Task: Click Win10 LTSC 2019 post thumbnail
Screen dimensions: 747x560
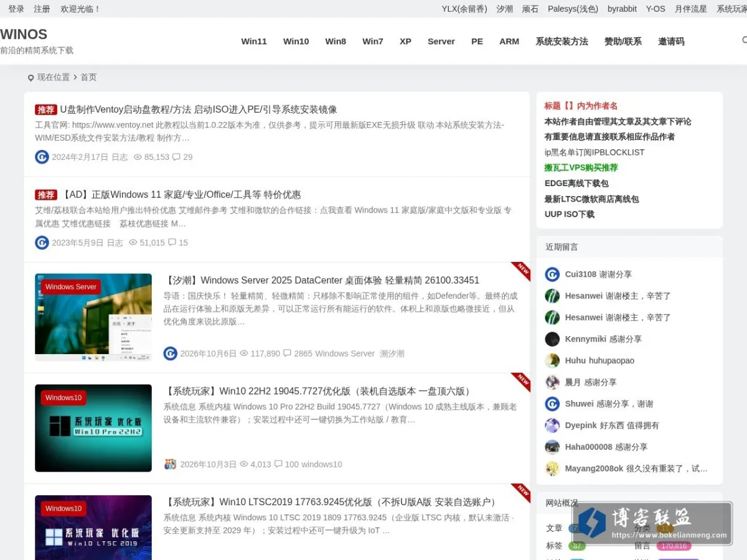Action: (x=93, y=528)
